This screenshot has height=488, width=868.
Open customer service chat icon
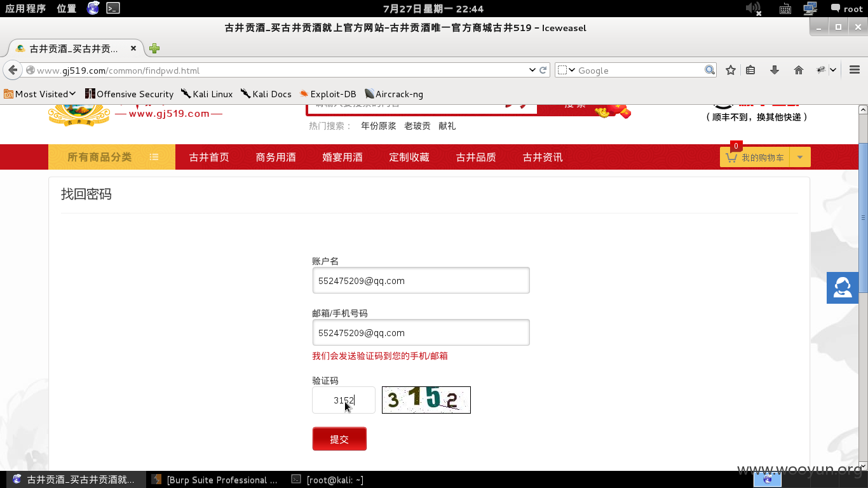click(843, 287)
